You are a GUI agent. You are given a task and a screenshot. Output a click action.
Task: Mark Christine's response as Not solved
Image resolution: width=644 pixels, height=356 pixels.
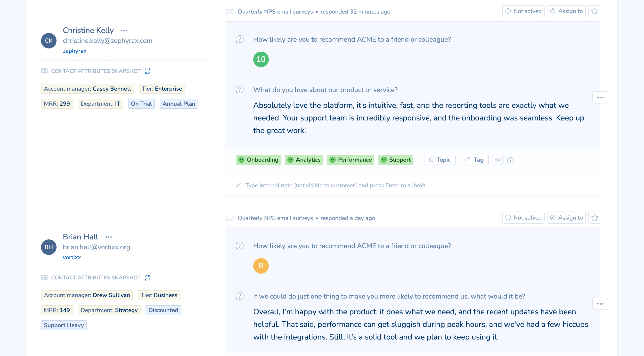523,11
